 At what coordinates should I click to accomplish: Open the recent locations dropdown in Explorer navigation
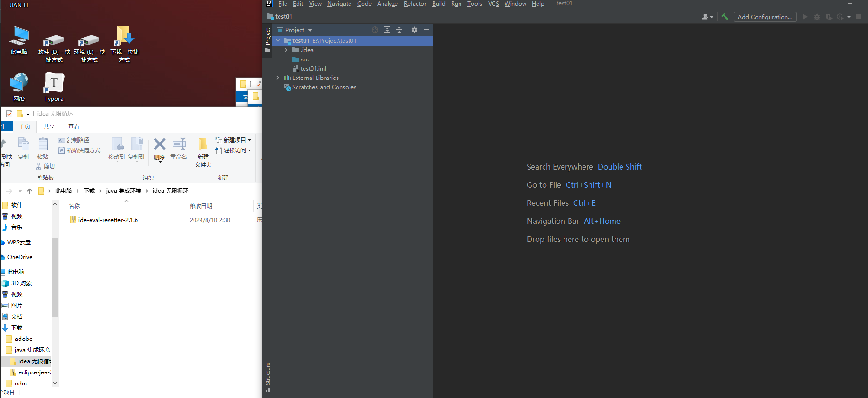click(x=20, y=191)
